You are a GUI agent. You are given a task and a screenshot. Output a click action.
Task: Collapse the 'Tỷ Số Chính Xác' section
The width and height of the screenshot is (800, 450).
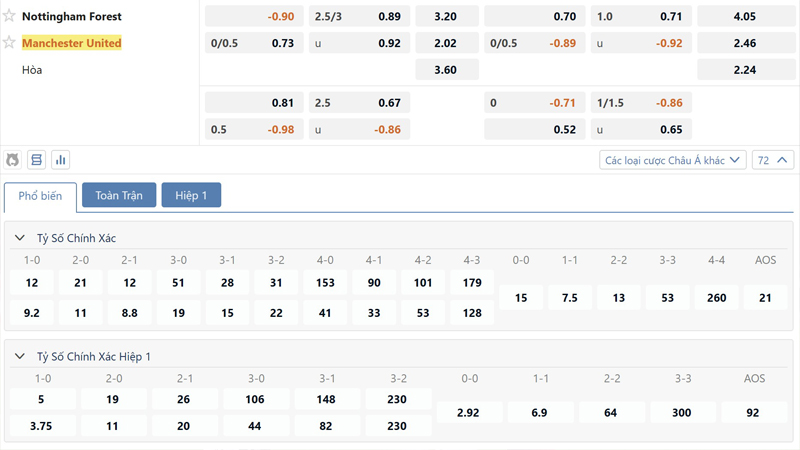tap(19, 238)
